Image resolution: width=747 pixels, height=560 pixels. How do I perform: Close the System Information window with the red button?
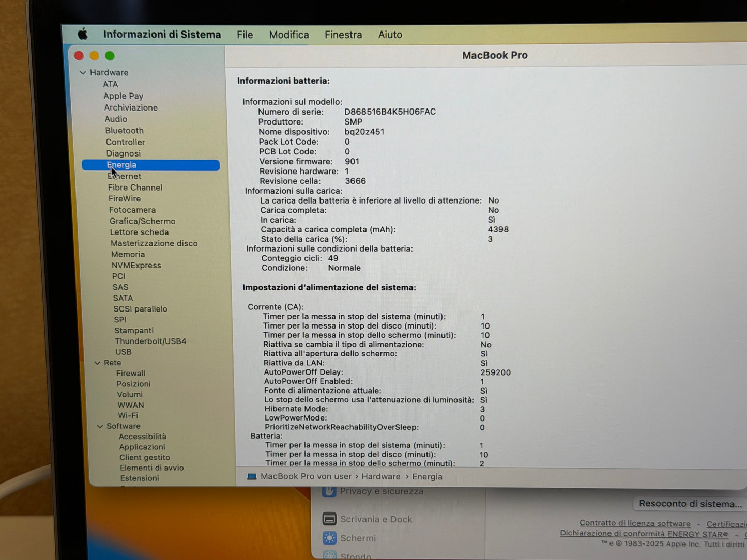tap(79, 56)
